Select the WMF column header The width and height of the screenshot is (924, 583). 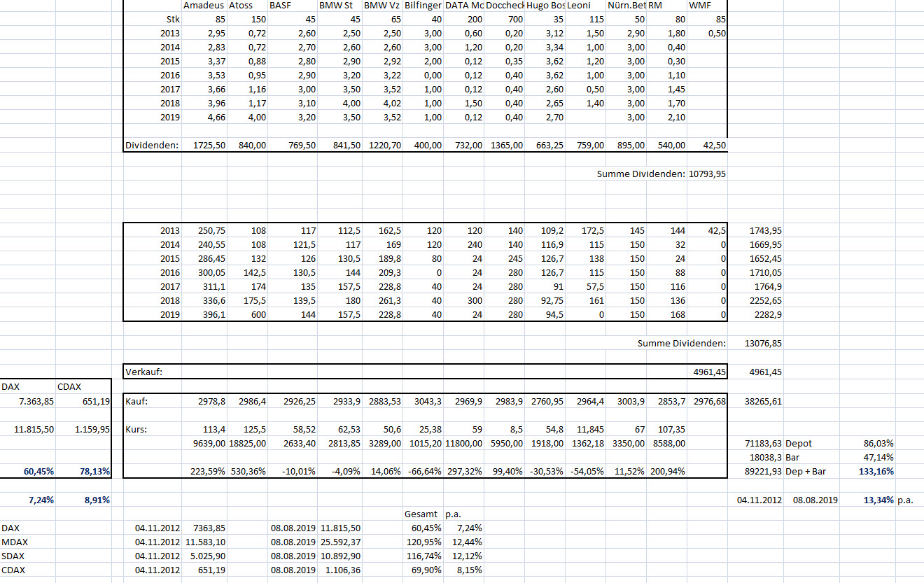(700, 6)
